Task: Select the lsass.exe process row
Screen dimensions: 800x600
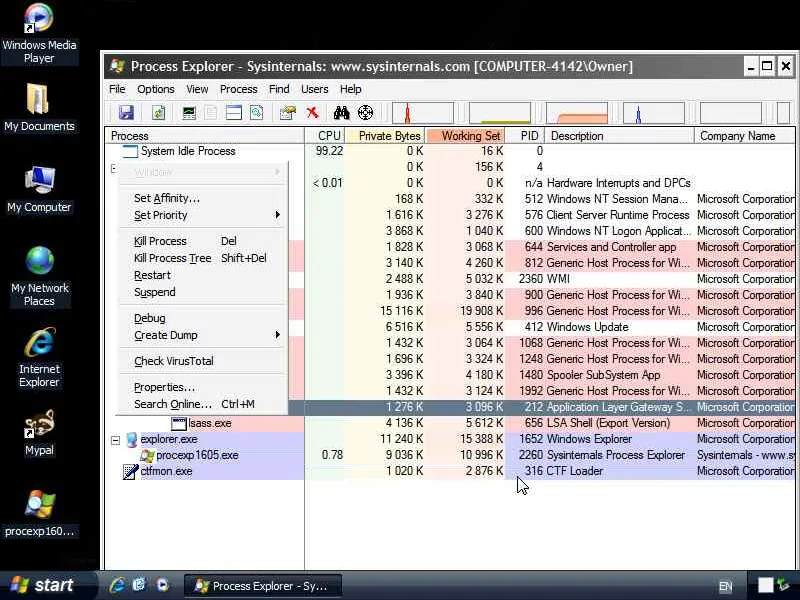Action: pos(450,423)
